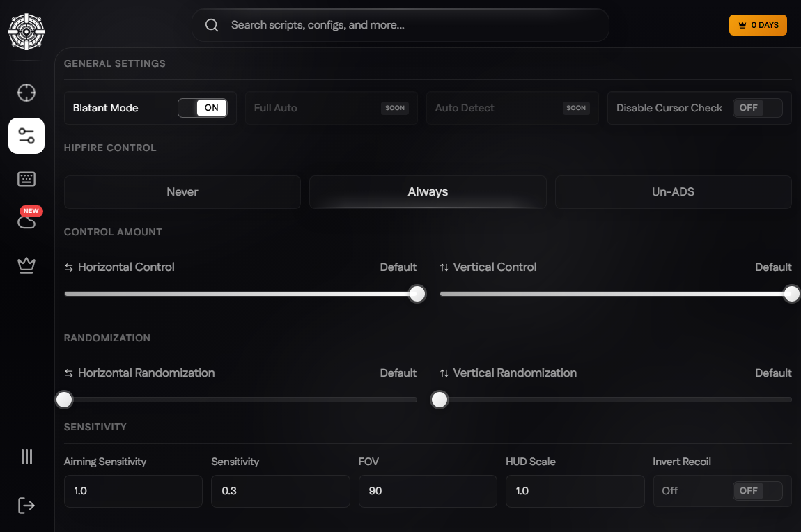Choose the Always hipfire control option
801x532 pixels.
pyautogui.click(x=428, y=192)
